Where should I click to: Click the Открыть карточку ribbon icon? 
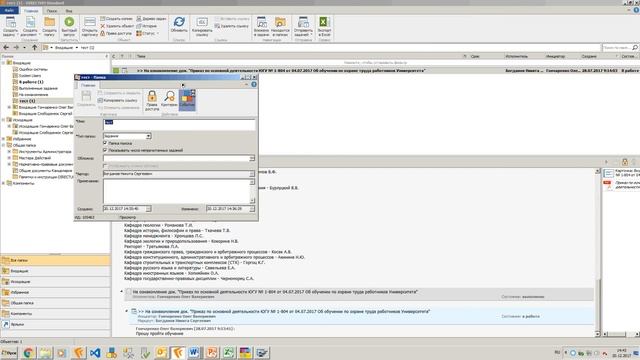click(90, 27)
